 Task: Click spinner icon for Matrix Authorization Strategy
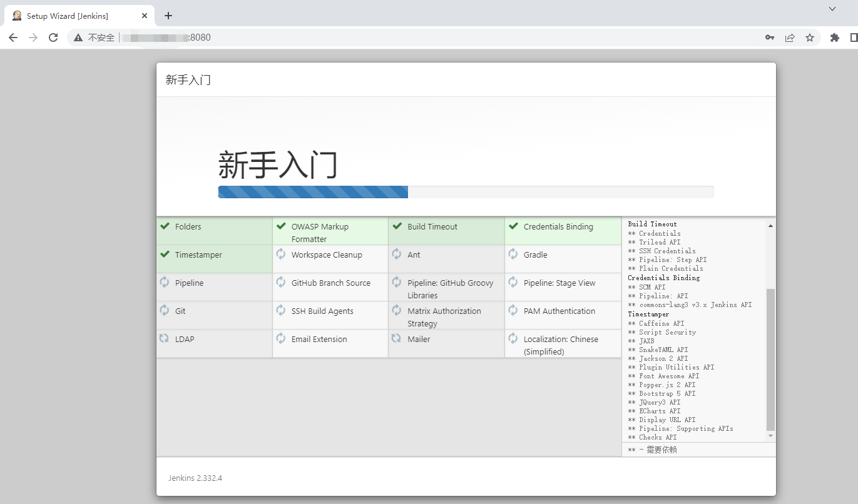[x=397, y=310]
